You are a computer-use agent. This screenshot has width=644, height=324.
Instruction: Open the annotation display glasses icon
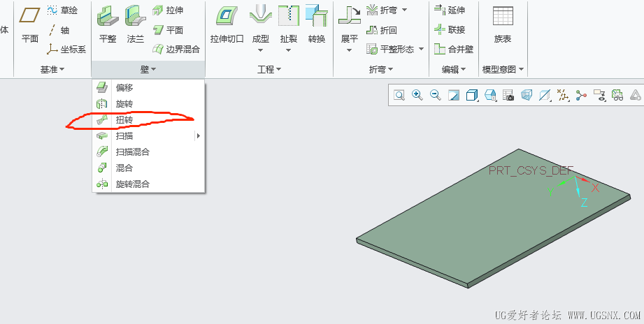point(617,96)
